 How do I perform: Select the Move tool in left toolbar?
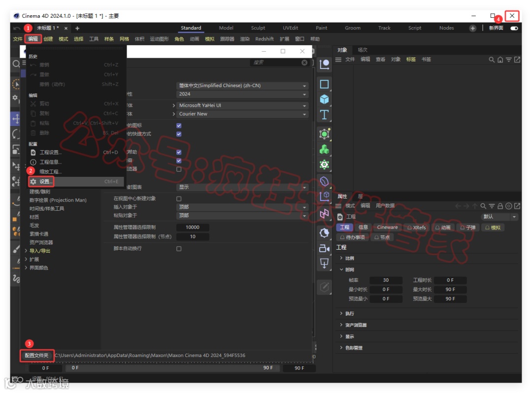click(x=16, y=119)
